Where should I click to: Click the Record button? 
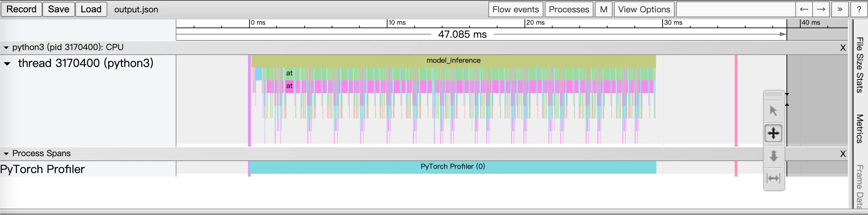[x=22, y=9]
